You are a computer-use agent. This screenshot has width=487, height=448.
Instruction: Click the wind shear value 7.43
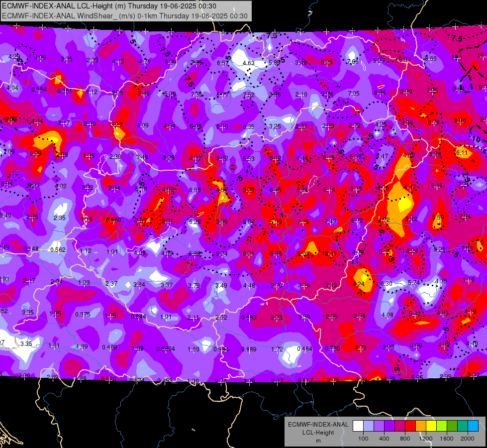pos(330,221)
